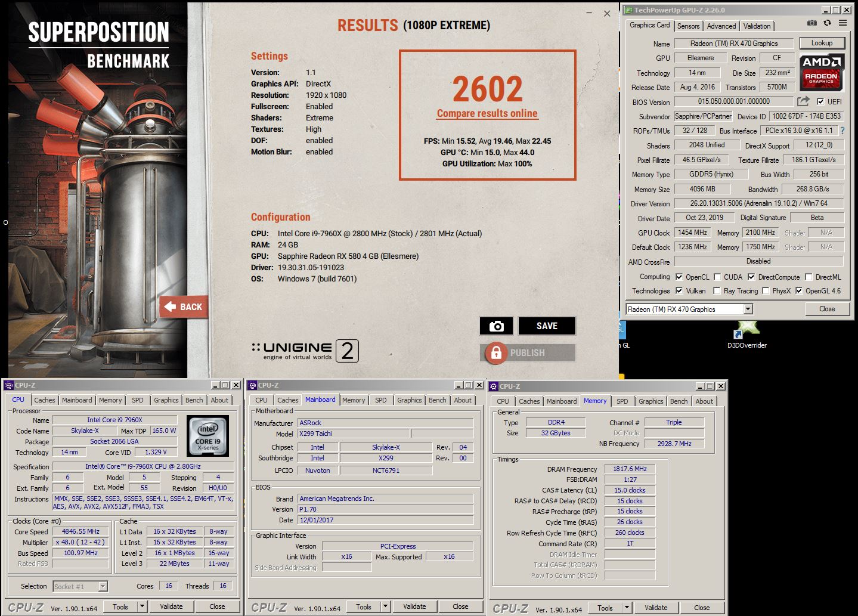Click the Unigine 2 engine logo

pyautogui.click(x=305, y=351)
